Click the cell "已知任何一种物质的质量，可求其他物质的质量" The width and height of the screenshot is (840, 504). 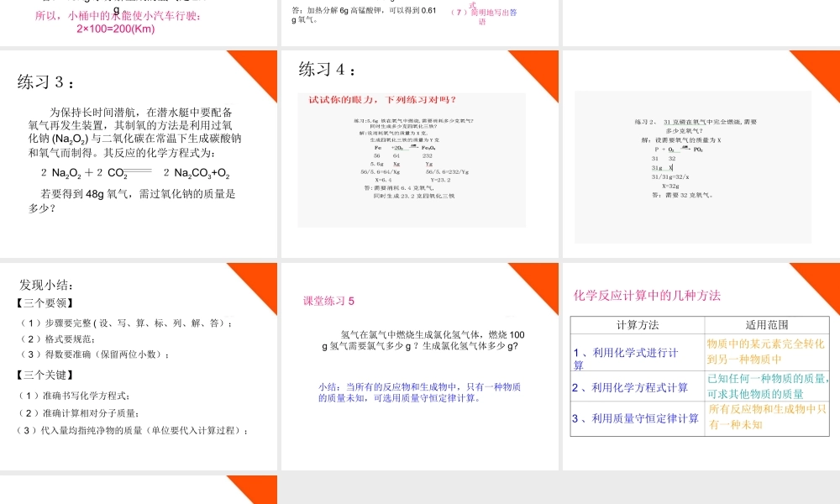(x=768, y=386)
